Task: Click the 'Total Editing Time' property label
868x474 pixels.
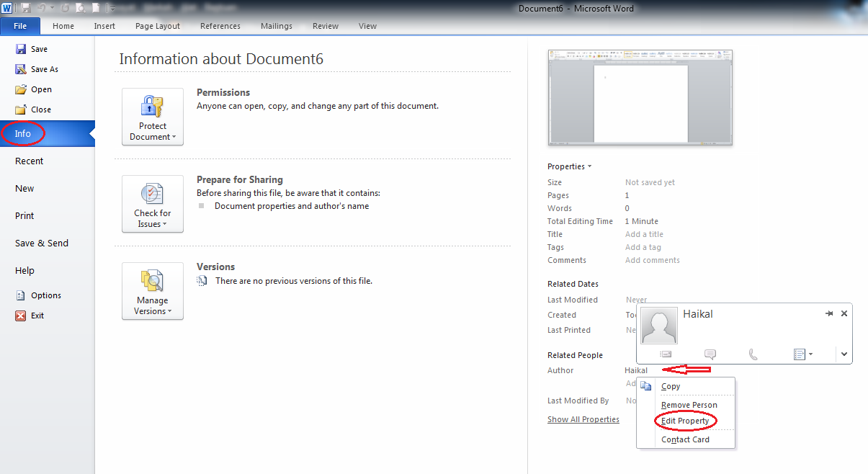Action: tap(580, 221)
